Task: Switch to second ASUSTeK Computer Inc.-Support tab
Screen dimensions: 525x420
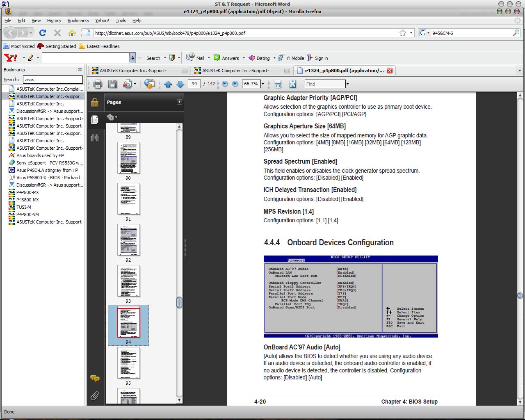Action: (x=242, y=71)
